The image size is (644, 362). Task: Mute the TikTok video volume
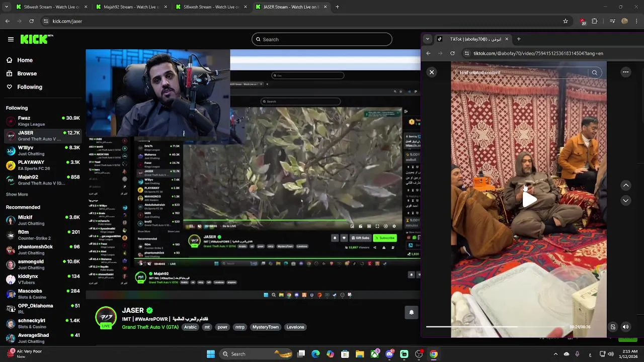pos(625,327)
